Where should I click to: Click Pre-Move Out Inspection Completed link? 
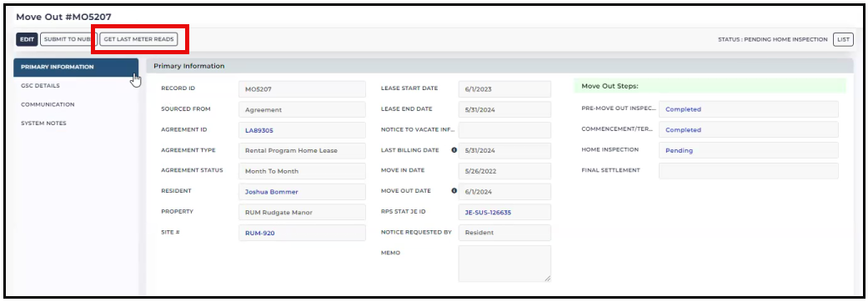click(683, 109)
